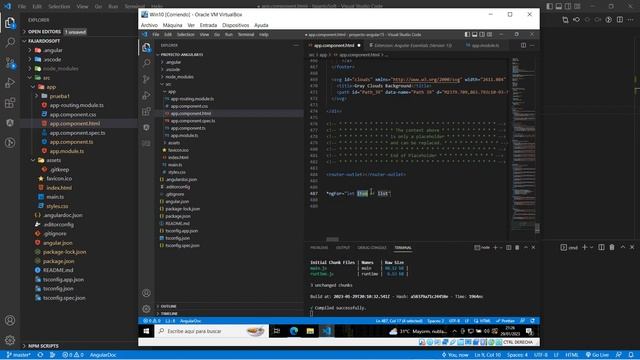This screenshot has height=360, width=640.
Task: Open the Máquina menu in VirtualBox
Action: 173,25
